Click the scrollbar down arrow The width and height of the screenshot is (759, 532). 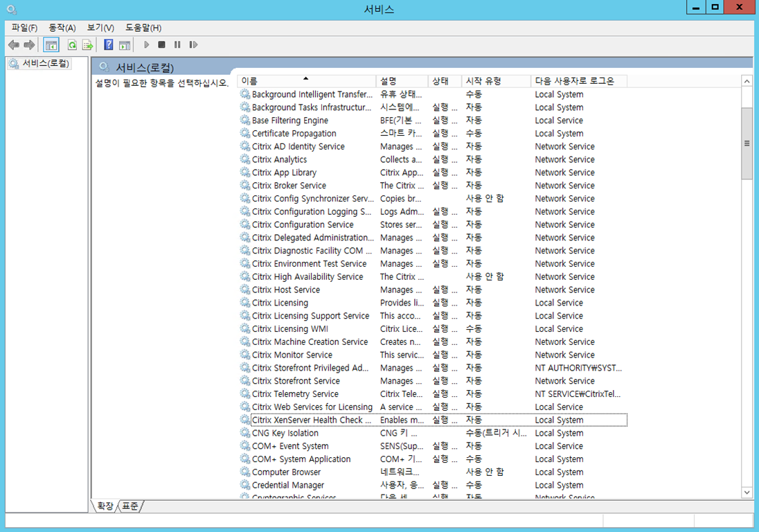pos(747,493)
